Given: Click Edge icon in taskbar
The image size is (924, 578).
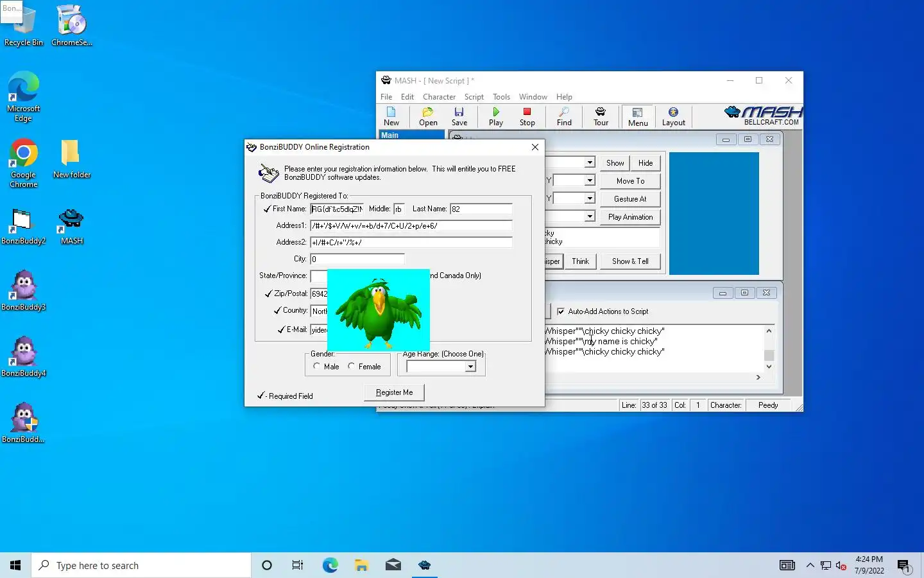Looking at the screenshot, I should pos(330,565).
